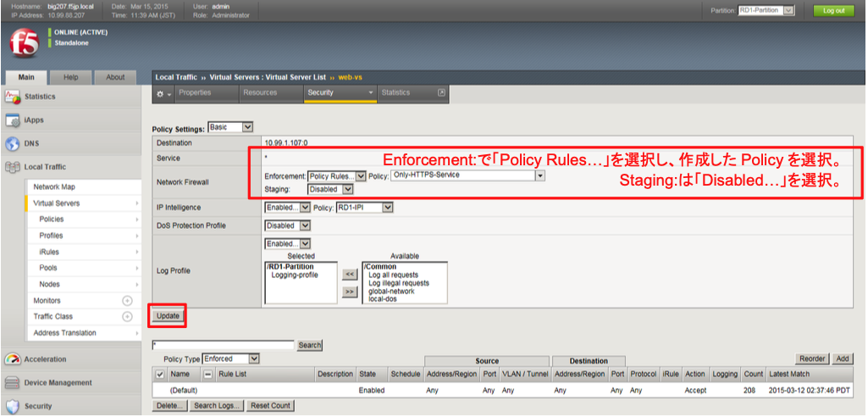Open Policy Settings Basic dropdown
Screen dimensions: 868x417
pos(231,127)
